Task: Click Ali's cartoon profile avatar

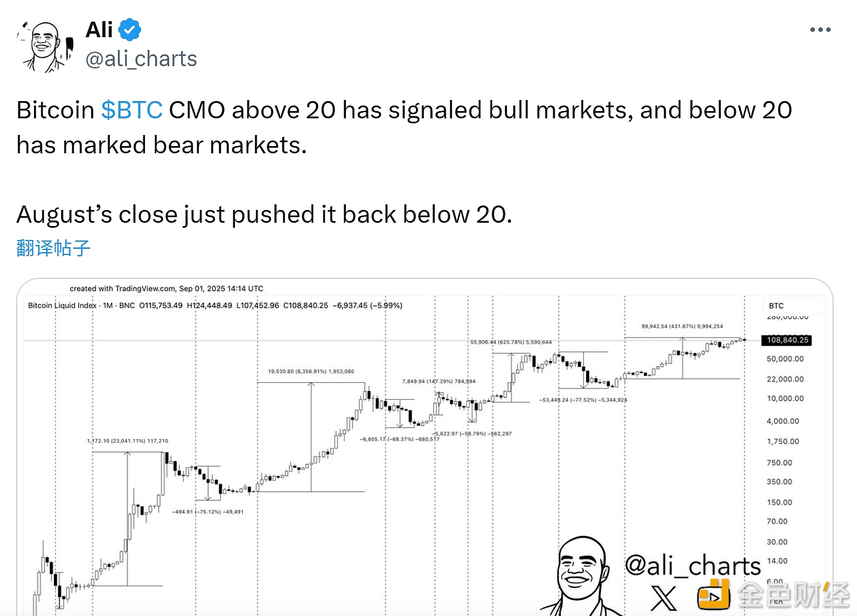Action: point(46,47)
